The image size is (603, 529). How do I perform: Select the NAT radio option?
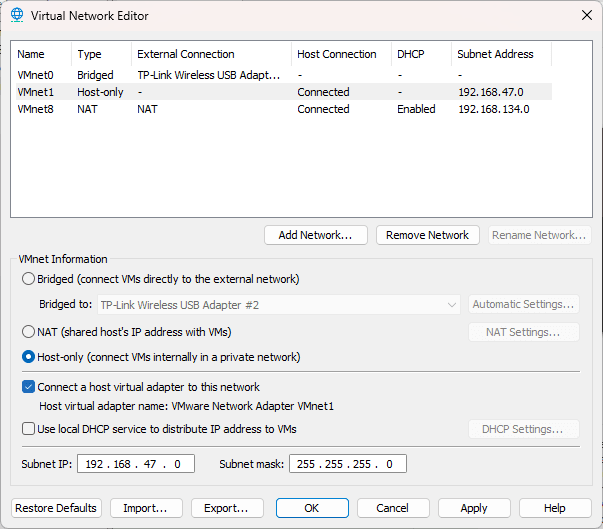[28, 331]
